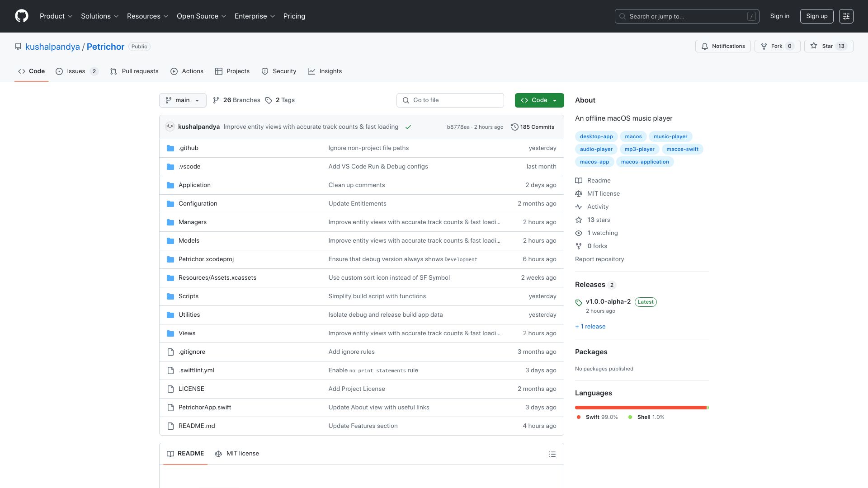Open the main branch selector dropdown
This screenshot has height=488, width=868.
[x=183, y=100]
